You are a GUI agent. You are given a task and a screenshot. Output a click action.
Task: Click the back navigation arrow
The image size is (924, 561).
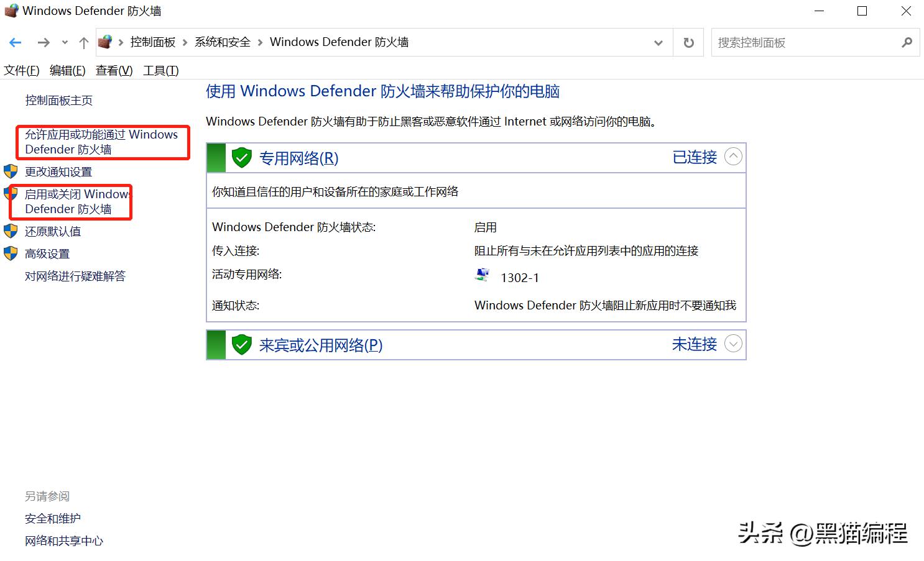click(x=16, y=42)
